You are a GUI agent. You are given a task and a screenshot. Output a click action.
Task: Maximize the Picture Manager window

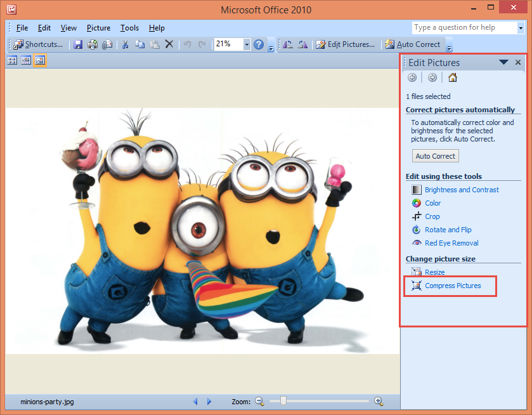[491, 8]
